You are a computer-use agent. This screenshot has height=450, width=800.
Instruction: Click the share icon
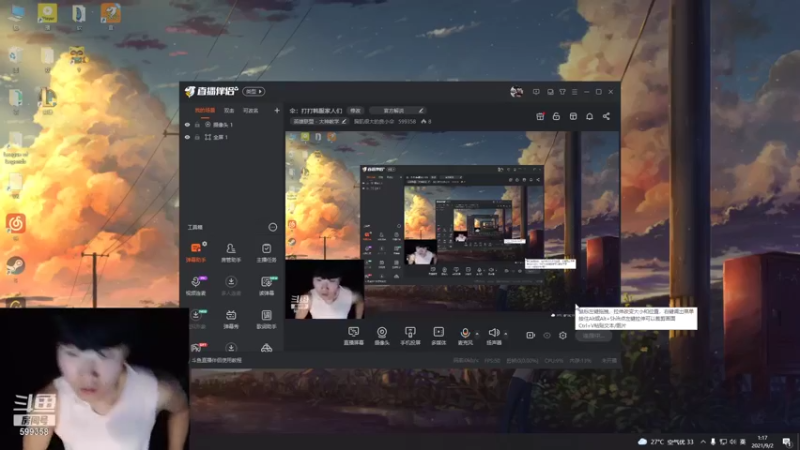coord(606,116)
